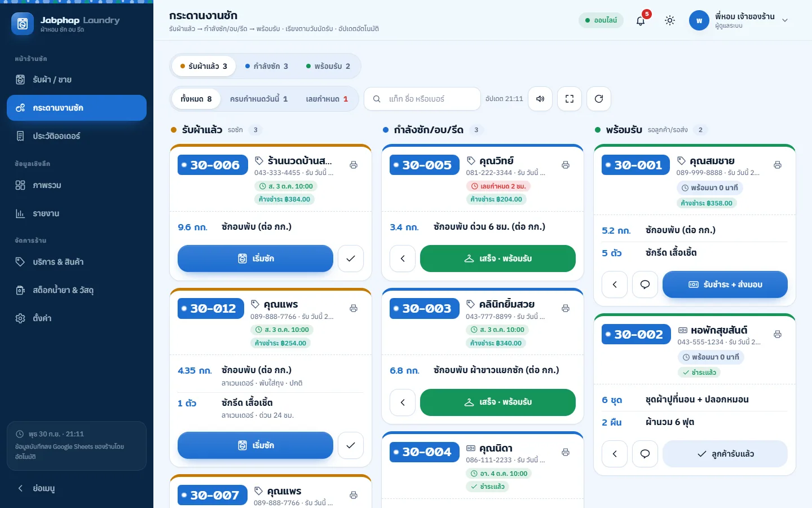Move order 30-002 back one stage
This screenshot has height=508, width=812.
point(615,454)
